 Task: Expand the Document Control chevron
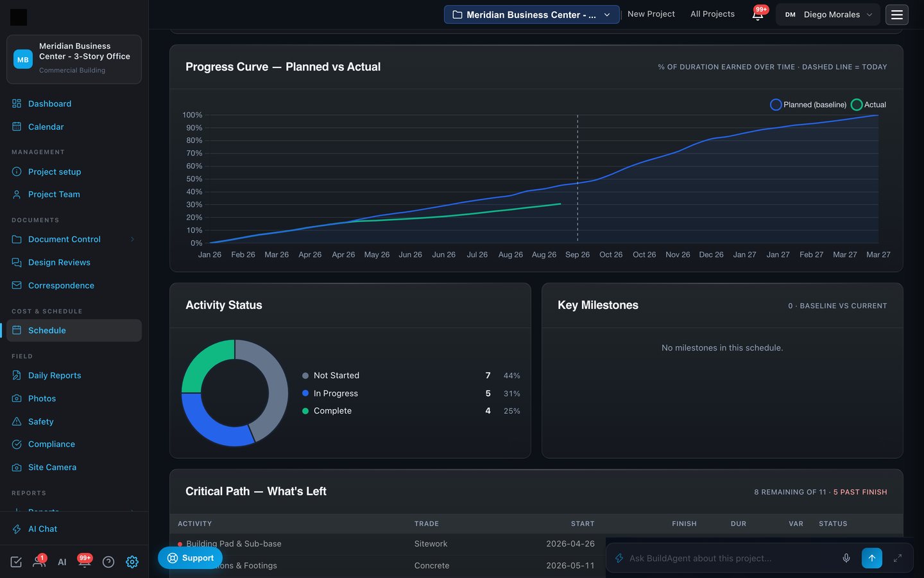pos(132,240)
